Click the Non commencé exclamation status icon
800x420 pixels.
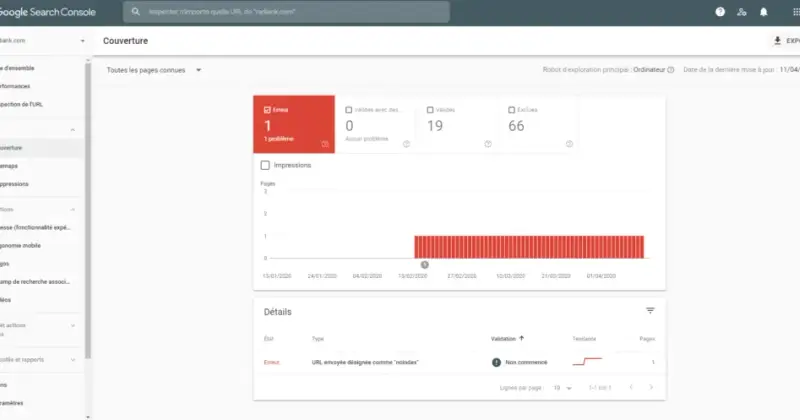click(496, 362)
